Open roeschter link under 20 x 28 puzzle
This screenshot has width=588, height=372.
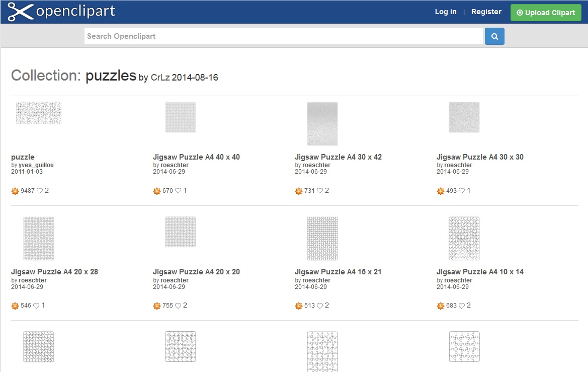tap(33, 280)
